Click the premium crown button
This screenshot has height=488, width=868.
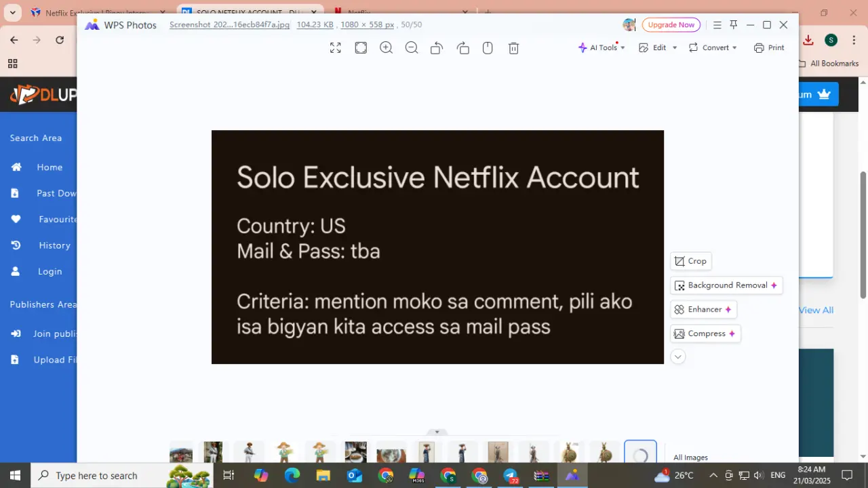coord(819,94)
